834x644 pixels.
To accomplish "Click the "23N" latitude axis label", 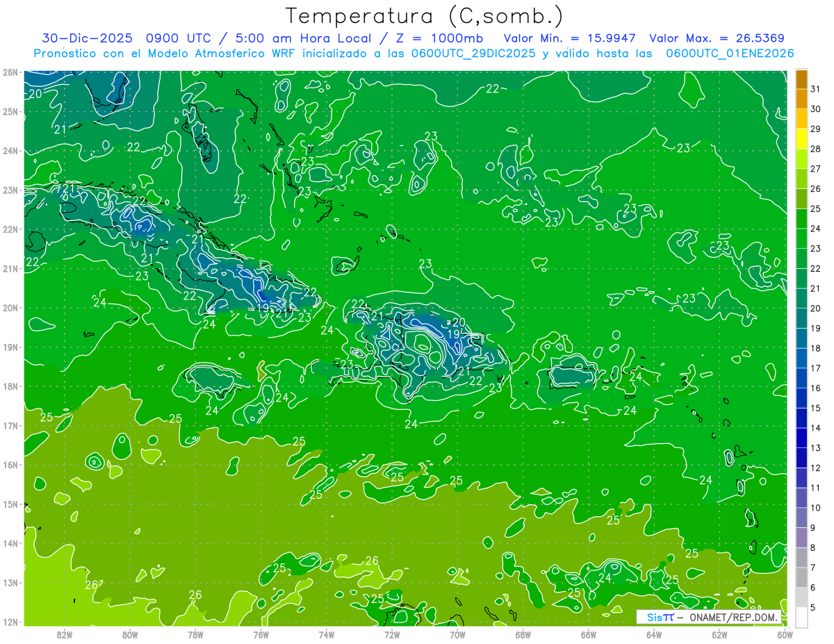I will [x=10, y=190].
